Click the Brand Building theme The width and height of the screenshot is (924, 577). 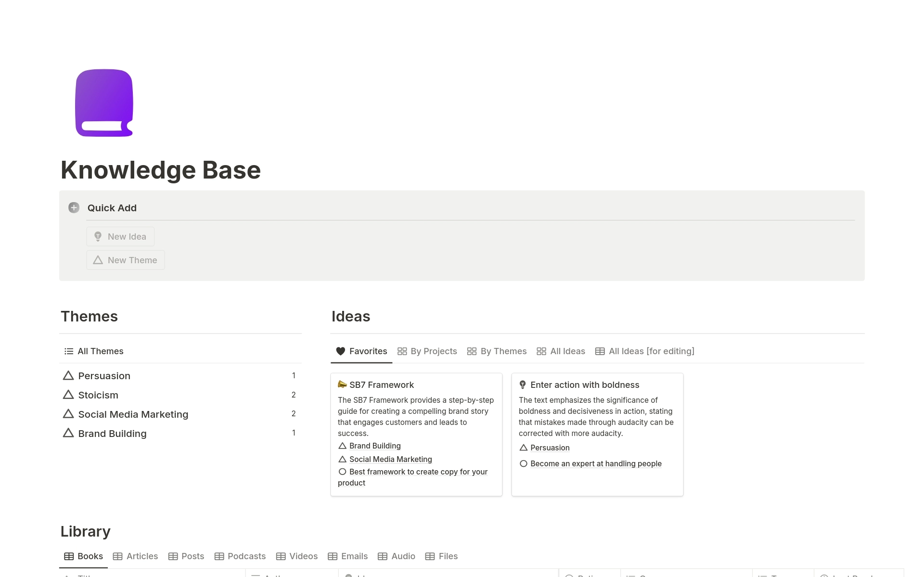tap(112, 433)
